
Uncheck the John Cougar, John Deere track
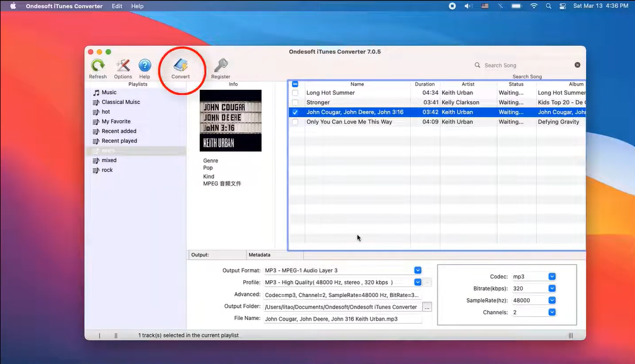pyautogui.click(x=295, y=112)
